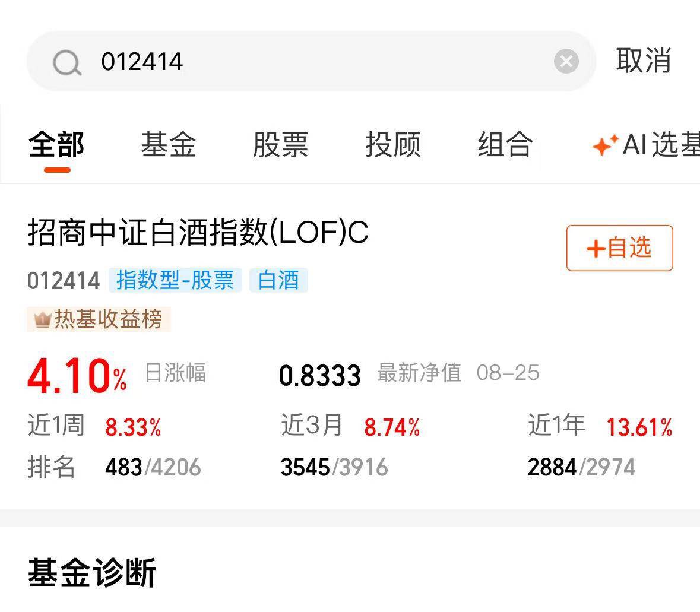The height and width of the screenshot is (612, 700).
Task: Select the 全部 tab
Action: [x=56, y=145]
